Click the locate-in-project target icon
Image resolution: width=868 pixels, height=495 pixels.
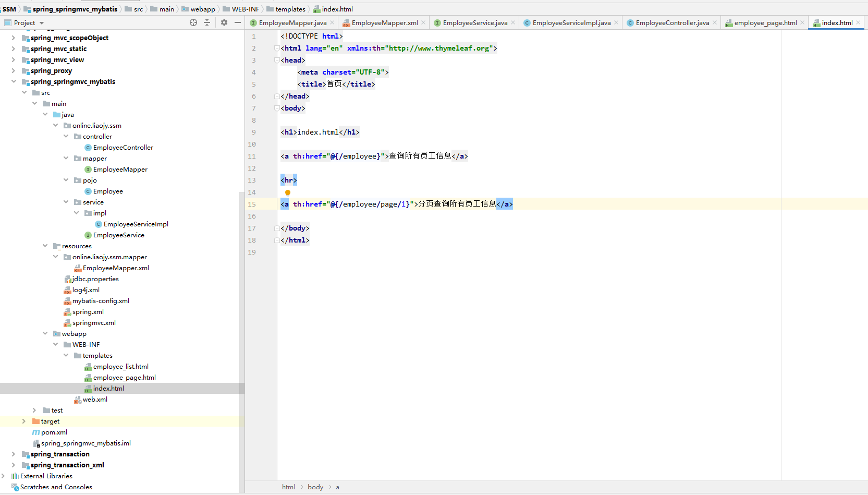click(193, 22)
